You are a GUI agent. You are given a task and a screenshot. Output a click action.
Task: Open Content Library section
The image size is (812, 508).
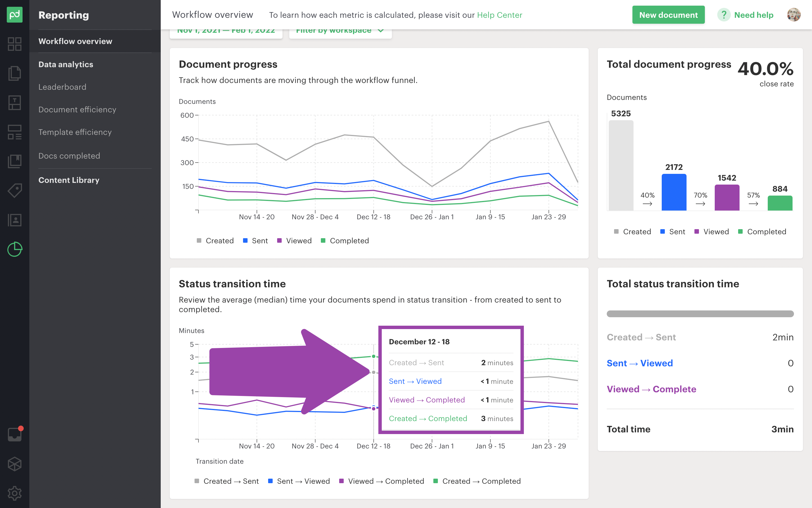click(x=69, y=180)
